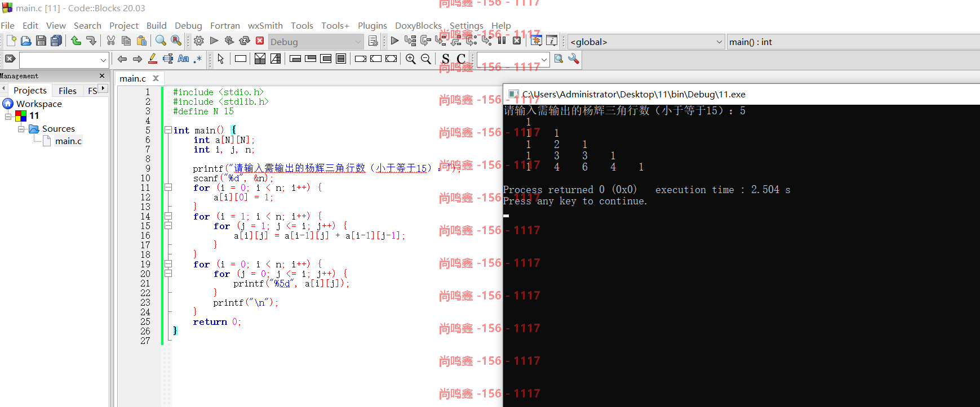Build the project with the gear icon
This screenshot has width=980, height=407.
(199, 41)
